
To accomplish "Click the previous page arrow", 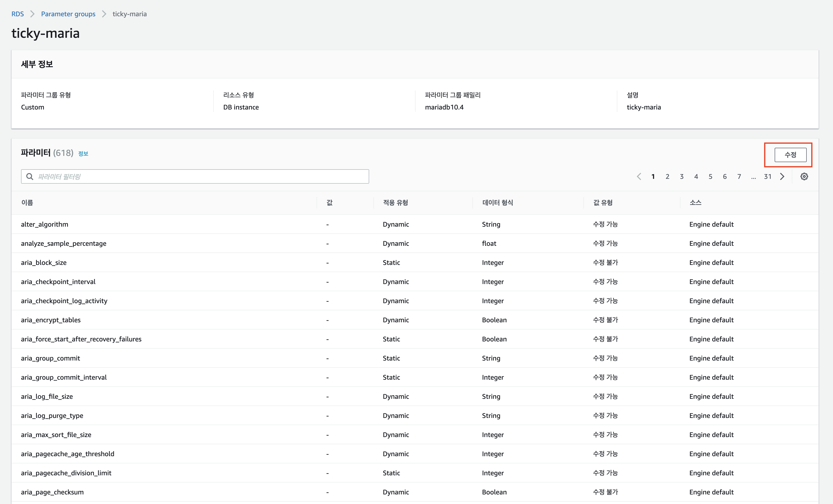I will [639, 176].
